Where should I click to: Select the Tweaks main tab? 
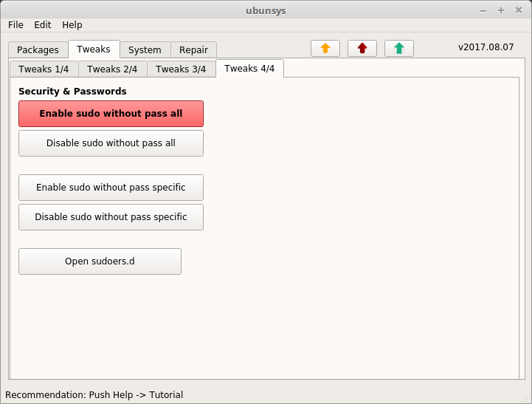[x=94, y=49]
